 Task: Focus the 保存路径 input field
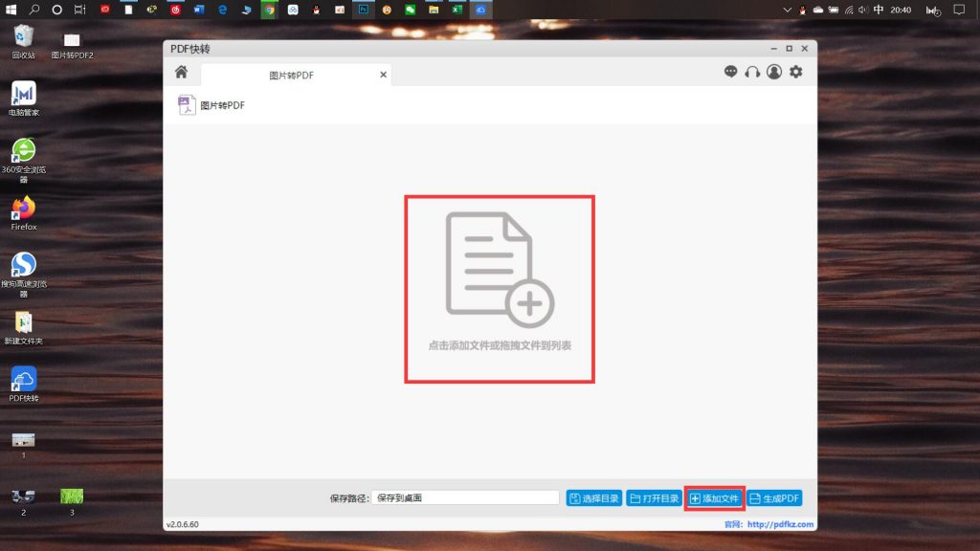point(466,497)
